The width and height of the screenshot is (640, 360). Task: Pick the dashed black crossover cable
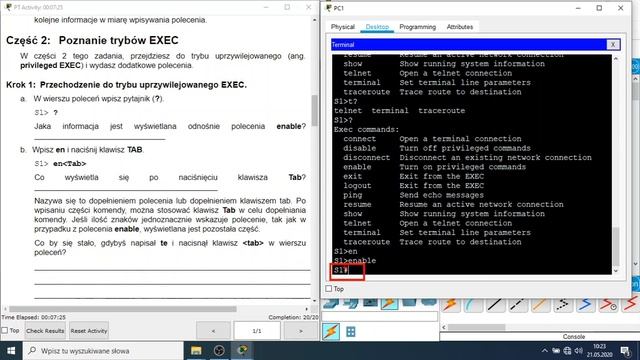tap(518, 305)
